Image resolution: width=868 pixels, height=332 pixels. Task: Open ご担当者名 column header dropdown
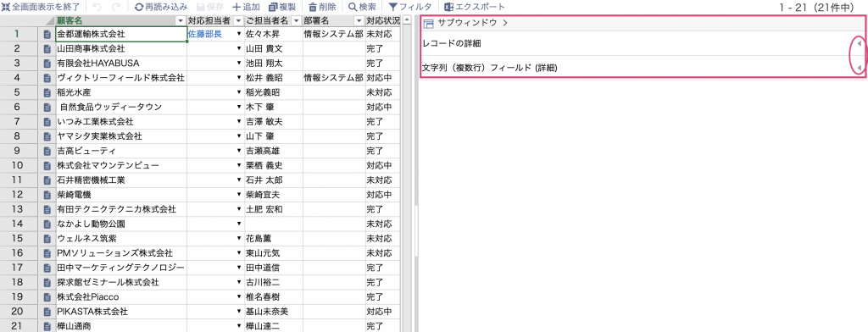click(296, 20)
